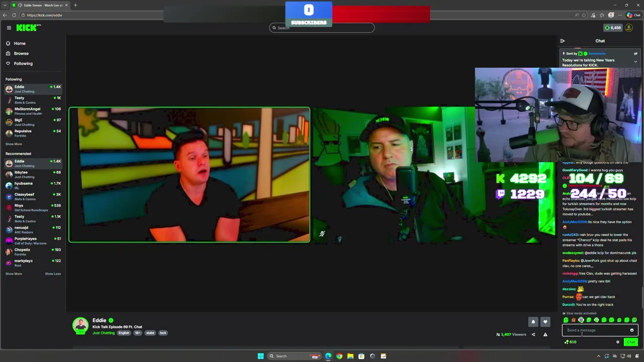644x362 pixels.
Task: Open a new browser tab
Action: pos(75,5)
